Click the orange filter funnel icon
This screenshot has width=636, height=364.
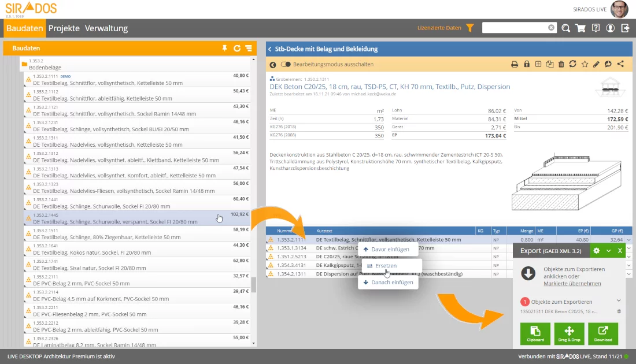(470, 28)
